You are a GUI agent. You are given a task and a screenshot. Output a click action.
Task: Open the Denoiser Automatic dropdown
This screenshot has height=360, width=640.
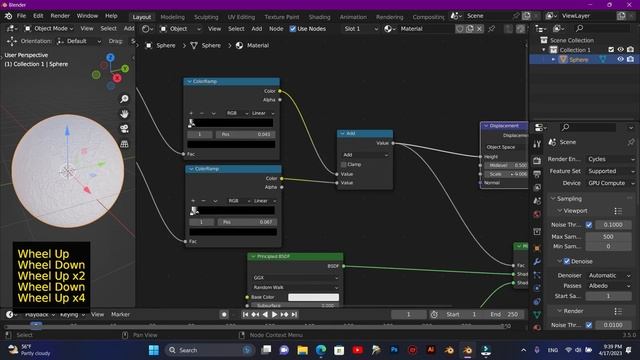pos(608,276)
